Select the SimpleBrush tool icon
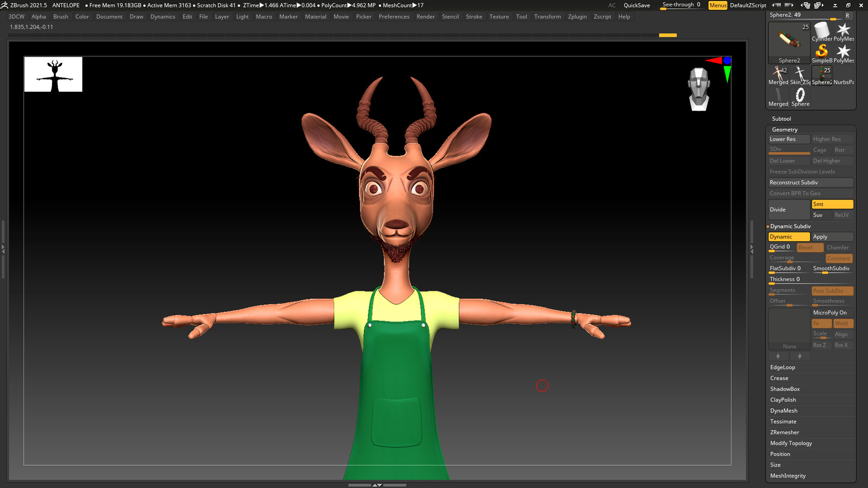The image size is (868, 488). tap(822, 54)
